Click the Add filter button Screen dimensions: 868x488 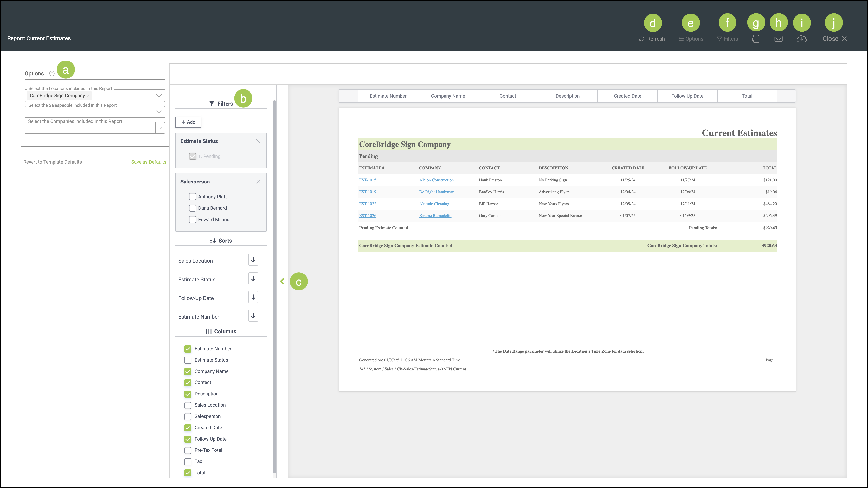pyautogui.click(x=188, y=122)
